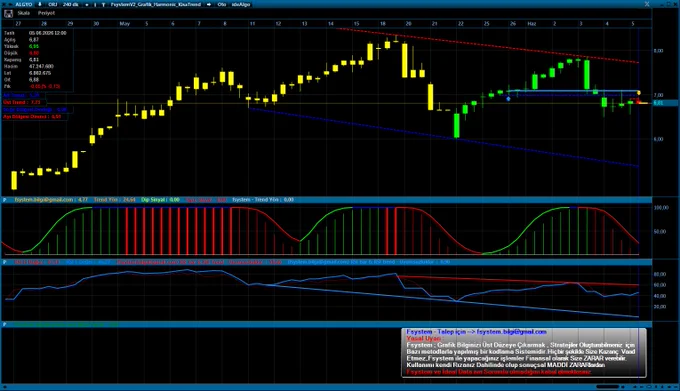The image size is (680, 391).
Task: Click the fsystem.bilgi@gmail.com contact line in the notice
Action: [476, 332]
